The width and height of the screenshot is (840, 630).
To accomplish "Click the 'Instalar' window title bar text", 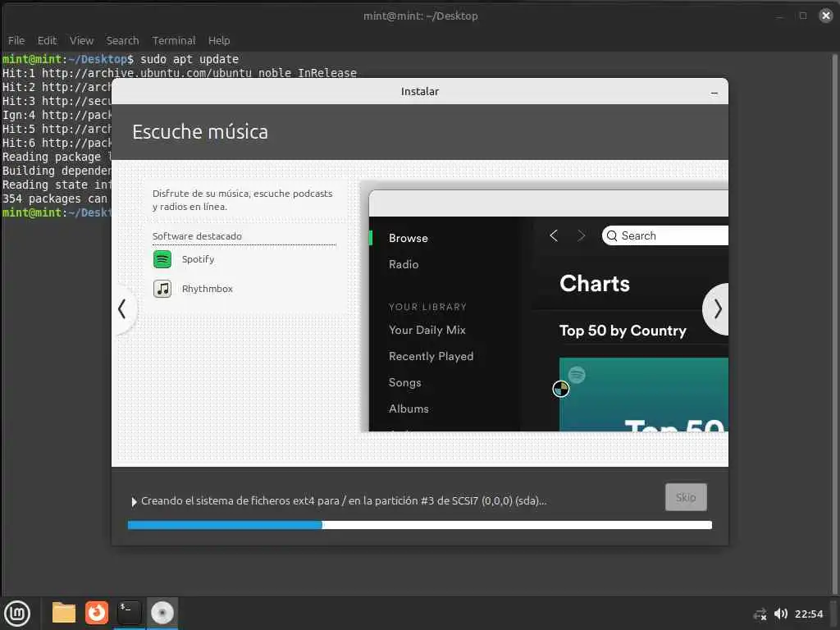I will (x=420, y=92).
